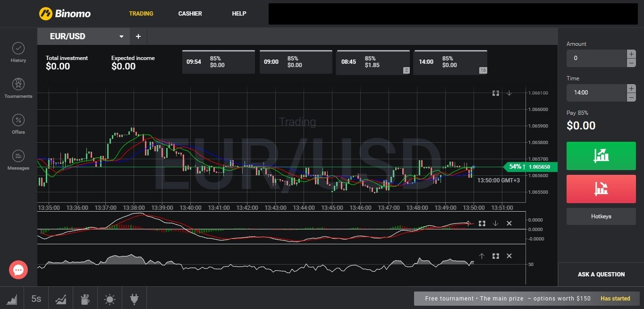Open the Tournaments section
Image resolution: width=644 pixels, height=309 pixels.
18,88
